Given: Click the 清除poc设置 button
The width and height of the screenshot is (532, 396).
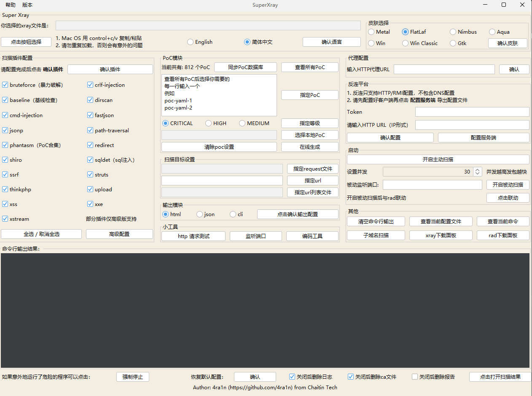Looking at the screenshot, I should (x=219, y=147).
